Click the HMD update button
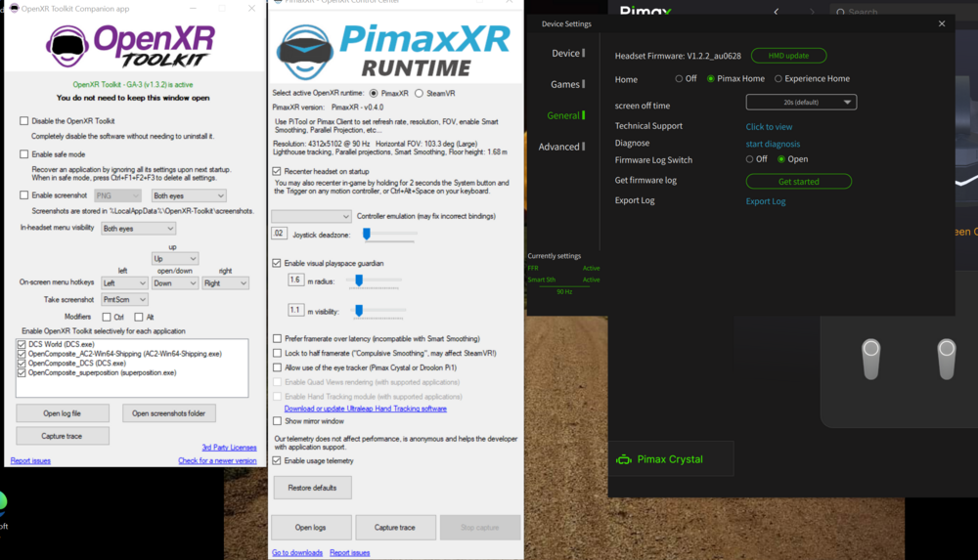 [x=788, y=56]
